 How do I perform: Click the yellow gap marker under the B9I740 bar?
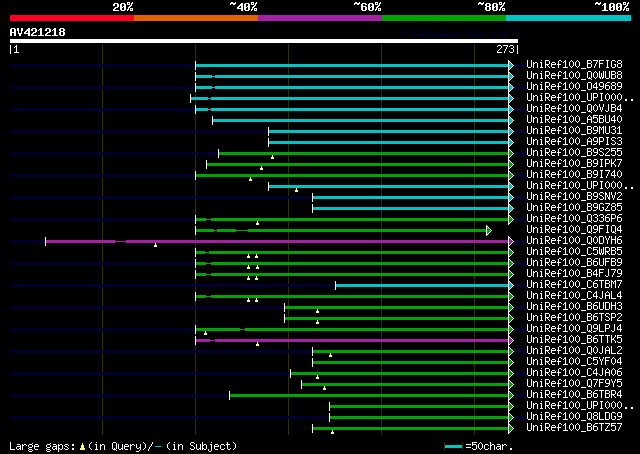[250, 179]
